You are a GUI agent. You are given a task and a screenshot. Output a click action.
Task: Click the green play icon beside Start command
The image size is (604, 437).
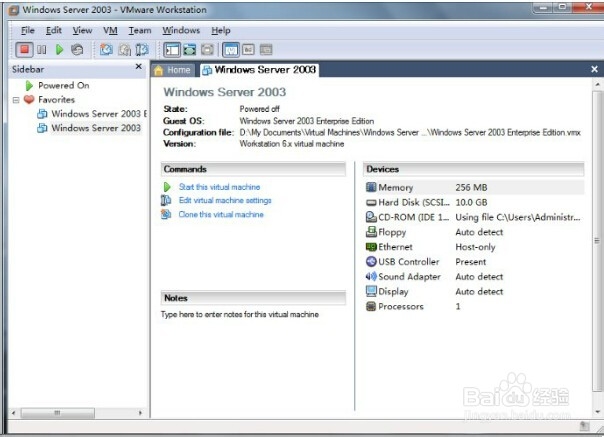[167, 187]
